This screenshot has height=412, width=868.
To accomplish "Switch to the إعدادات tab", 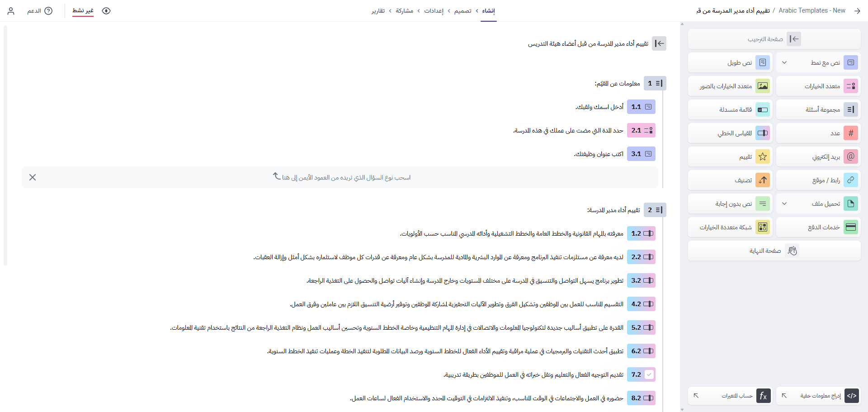I will click(x=434, y=11).
